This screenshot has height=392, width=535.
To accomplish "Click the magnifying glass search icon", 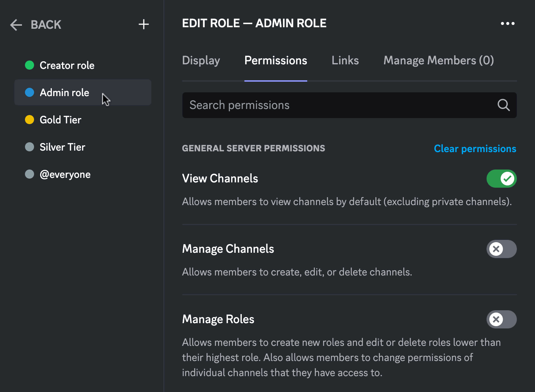I will [x=503, y=105].
